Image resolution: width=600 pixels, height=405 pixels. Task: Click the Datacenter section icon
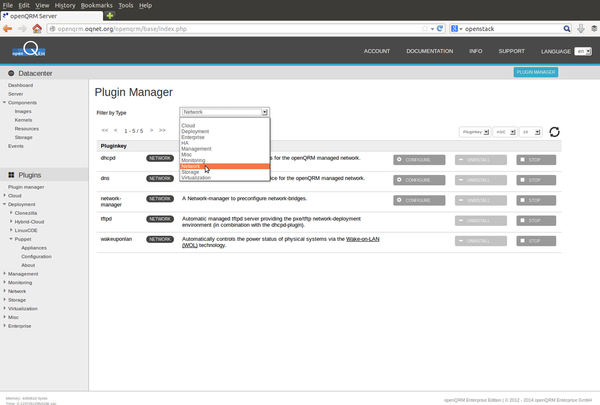click(x=11, y=73)
